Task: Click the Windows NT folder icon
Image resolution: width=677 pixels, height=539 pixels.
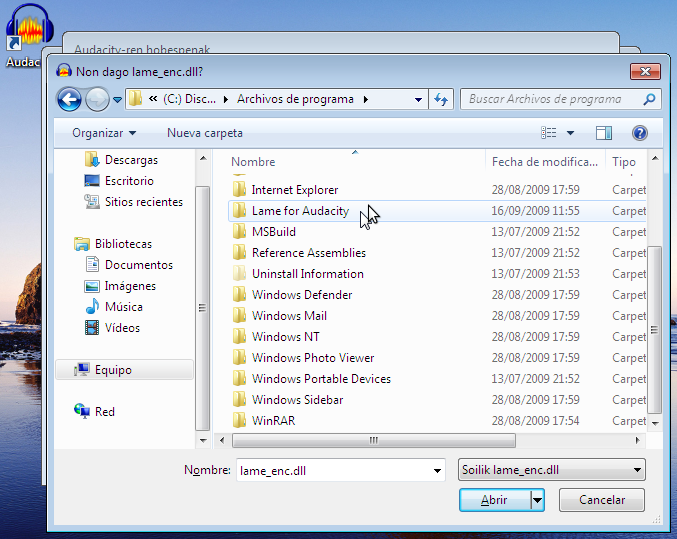Action: coord(239,337)
